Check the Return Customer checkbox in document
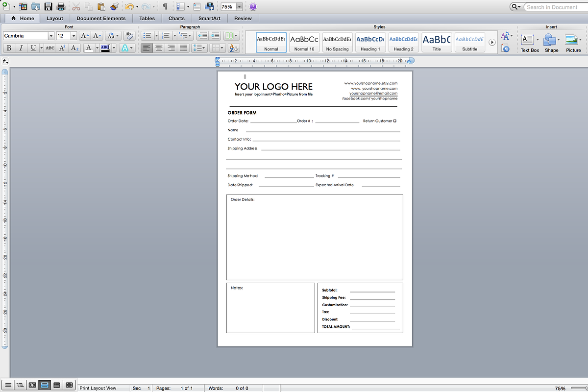 (395, 121)
